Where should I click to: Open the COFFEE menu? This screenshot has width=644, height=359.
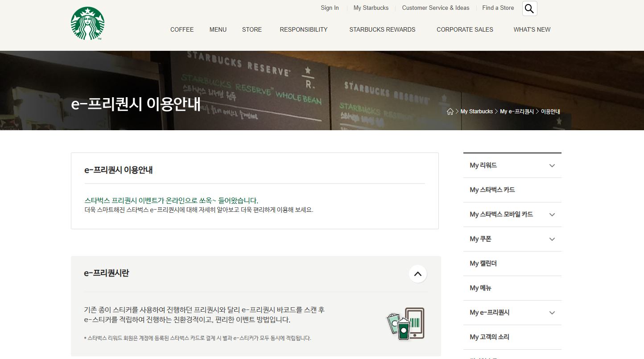tap(182, 29)
